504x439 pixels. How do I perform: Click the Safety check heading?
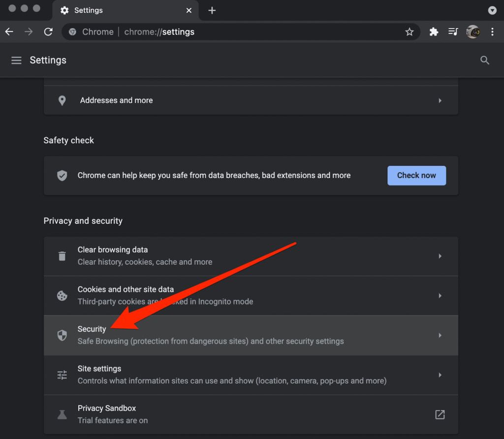(x=69, y=140)
